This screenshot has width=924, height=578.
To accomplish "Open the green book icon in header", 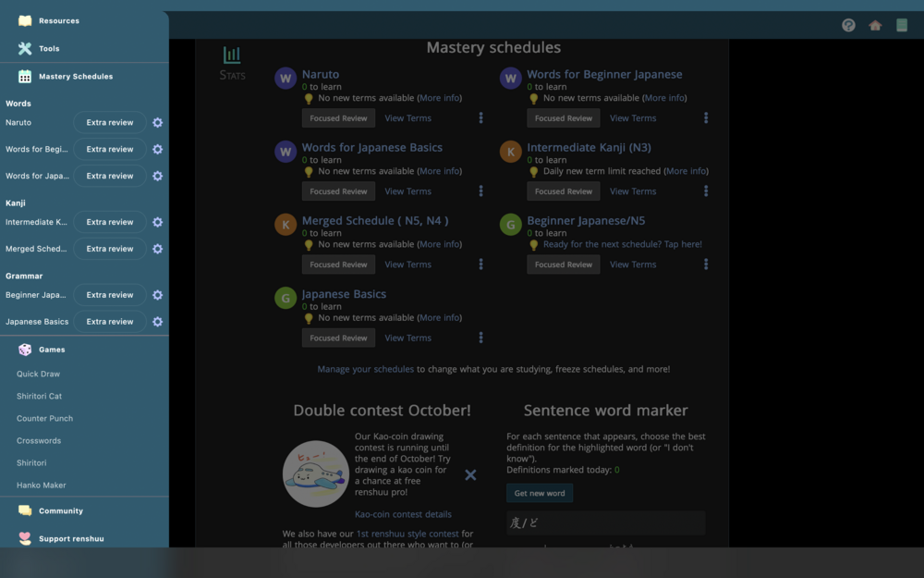I will pos(902,25).
